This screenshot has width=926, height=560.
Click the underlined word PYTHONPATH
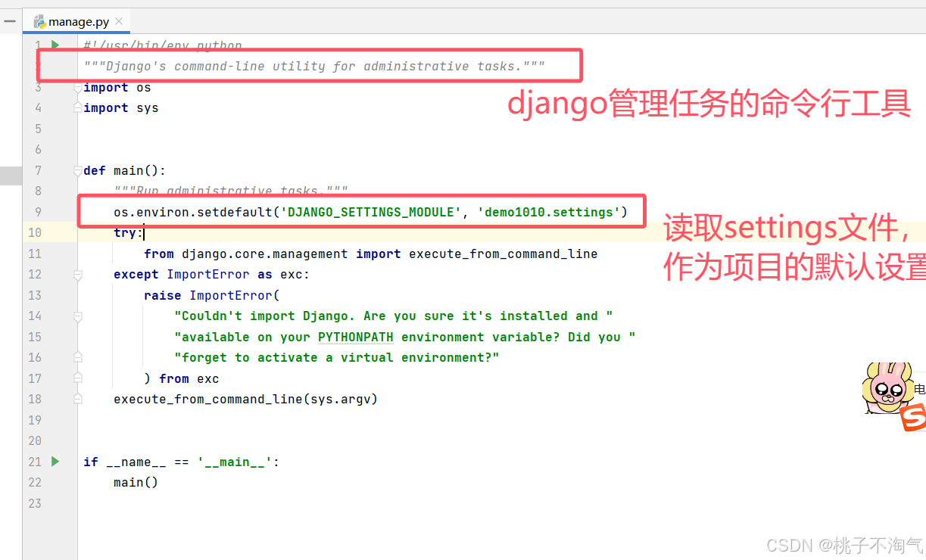(x=356, y=337)
